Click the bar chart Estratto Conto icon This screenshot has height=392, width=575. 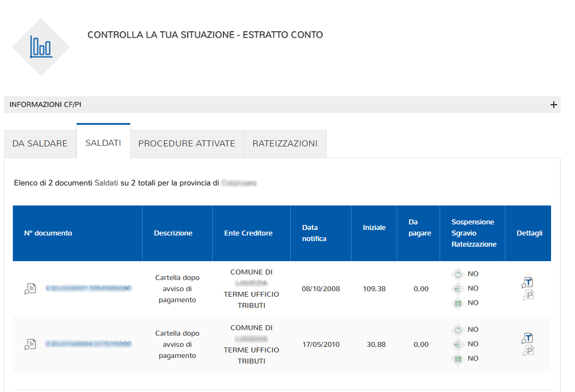41,47
